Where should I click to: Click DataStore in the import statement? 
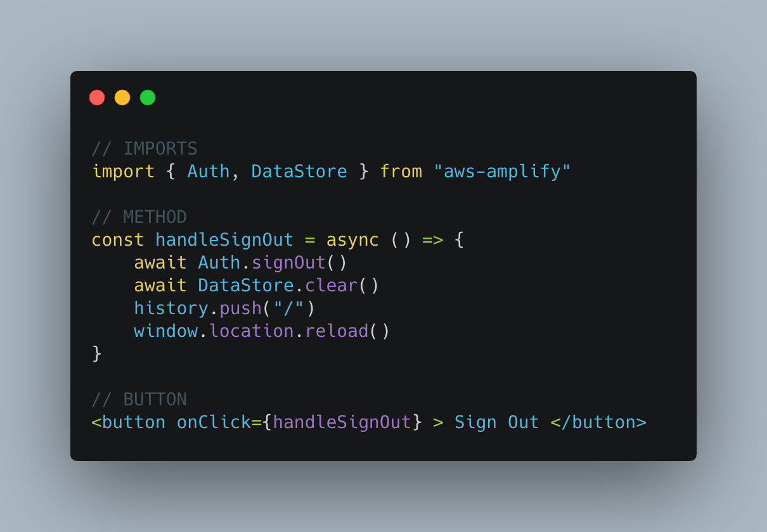[x=299, y=172]
